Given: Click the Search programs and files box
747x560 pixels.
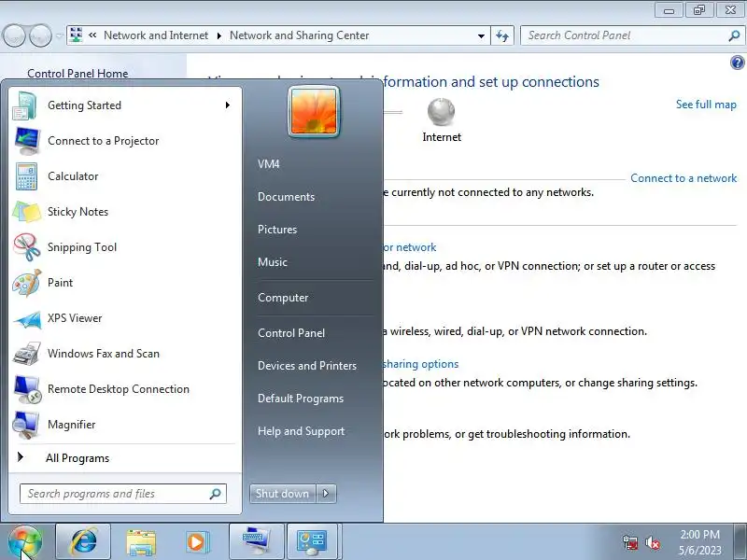Looking at the screenshot, I should click(x=123, y=494).
